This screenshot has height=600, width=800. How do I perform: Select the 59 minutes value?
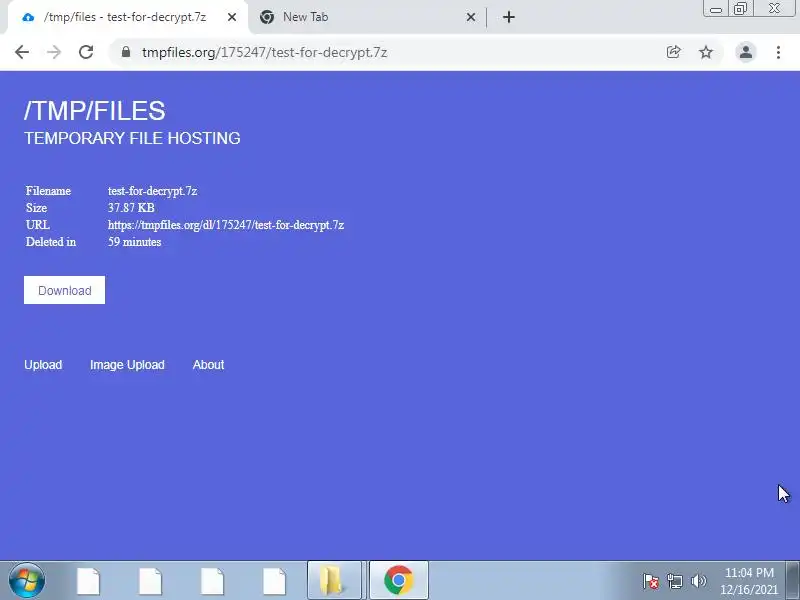coord(135,242)
